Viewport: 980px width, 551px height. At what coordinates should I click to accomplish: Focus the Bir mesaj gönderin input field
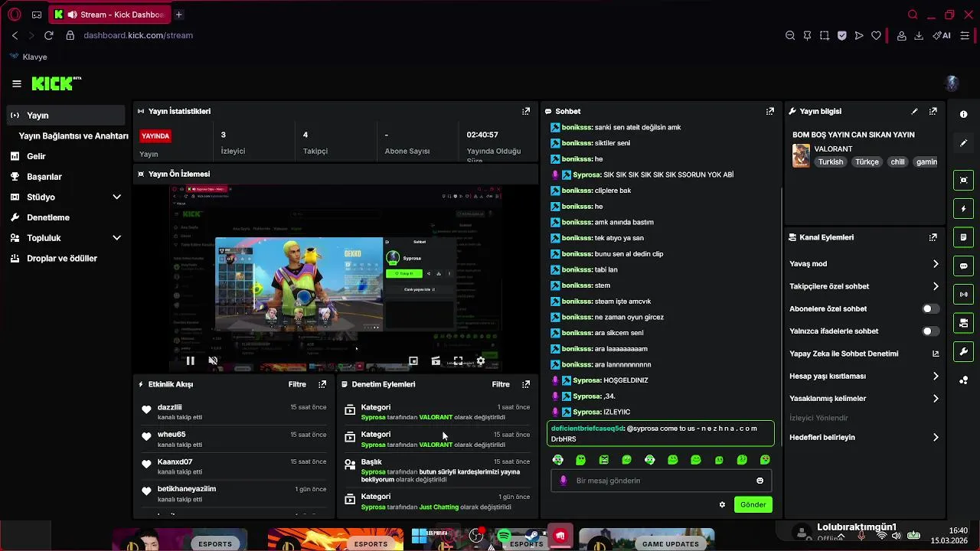point(661,481)
